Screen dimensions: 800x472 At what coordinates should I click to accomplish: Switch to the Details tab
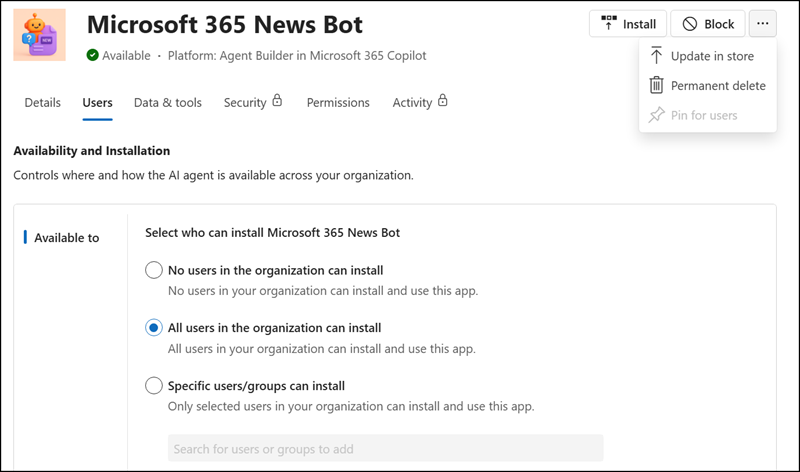tap(42, 103)
